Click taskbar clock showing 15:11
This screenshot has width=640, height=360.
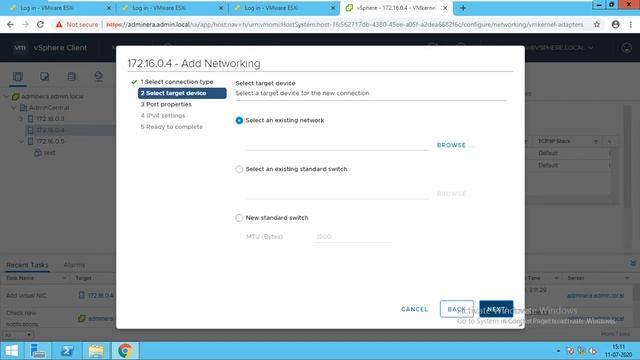point(618,351)
